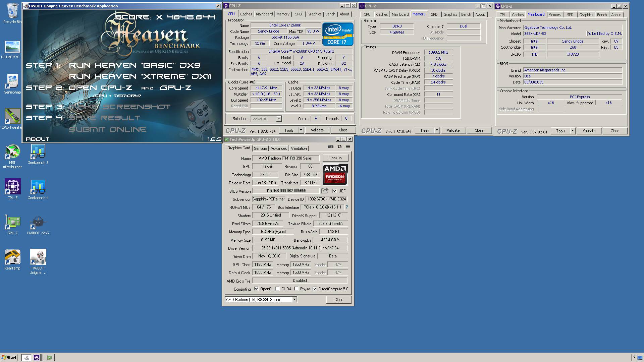Click the Intel Core i7 logo in CPU-Z

[x=338, y=34]
